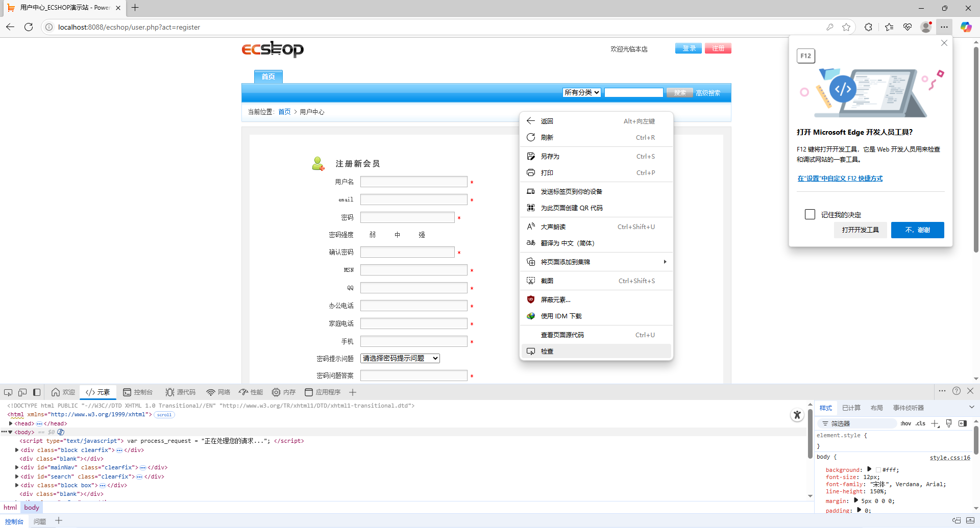Click undock quick view icon at bottom right
This screenshot has height=528, width=980.
(957, 520)
